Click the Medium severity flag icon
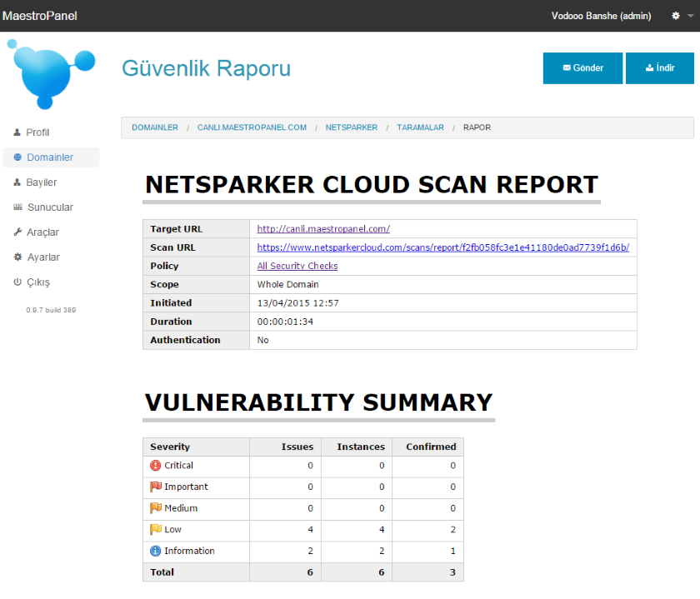This screenshot has height=599, width=700. [156, 508]
